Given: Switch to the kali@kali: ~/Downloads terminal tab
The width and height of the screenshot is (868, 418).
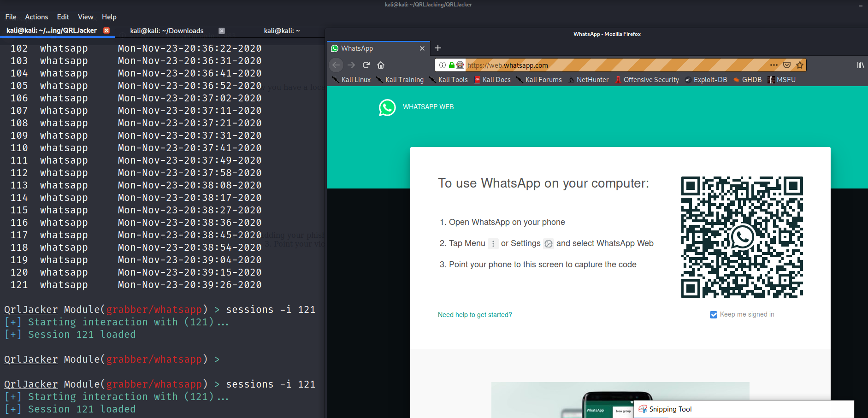Looking at the screenshot, I should pos(167,30).
